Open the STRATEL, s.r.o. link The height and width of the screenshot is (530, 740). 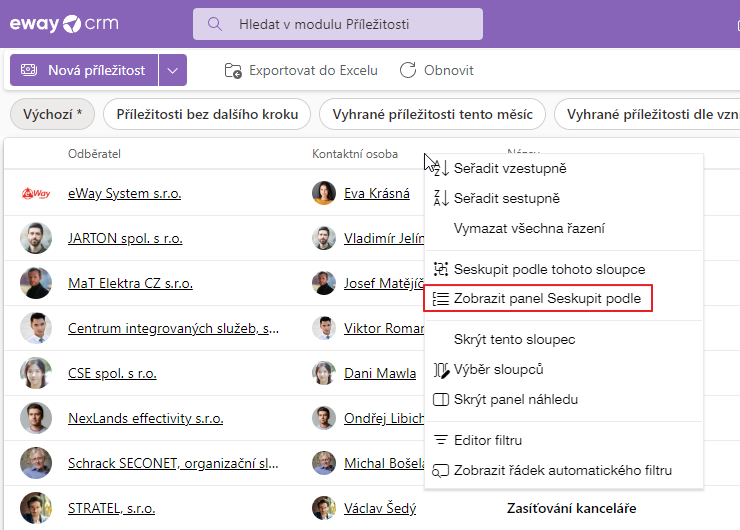tap(111, 508)
